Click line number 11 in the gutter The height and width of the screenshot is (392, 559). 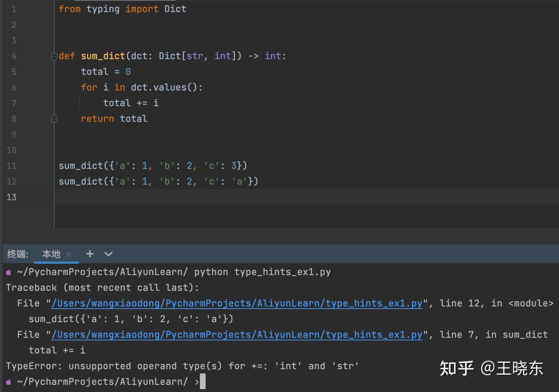tap(11, 166)
